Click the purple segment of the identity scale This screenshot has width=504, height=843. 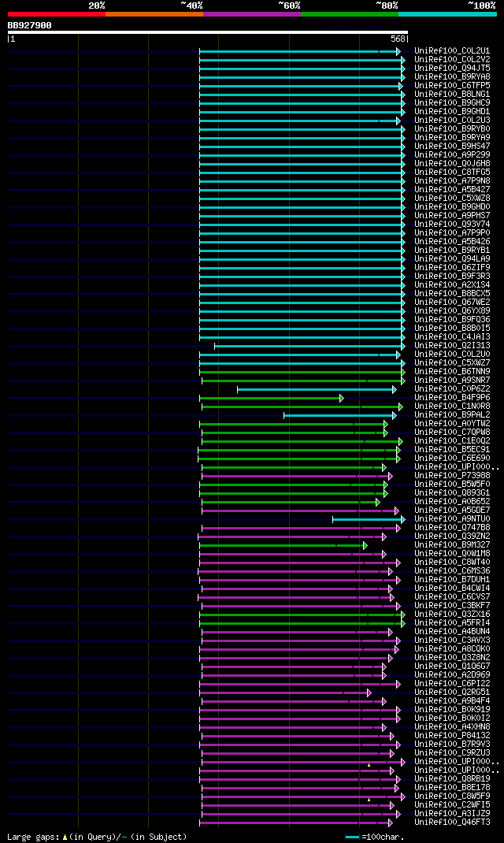[x=252, y=14]
